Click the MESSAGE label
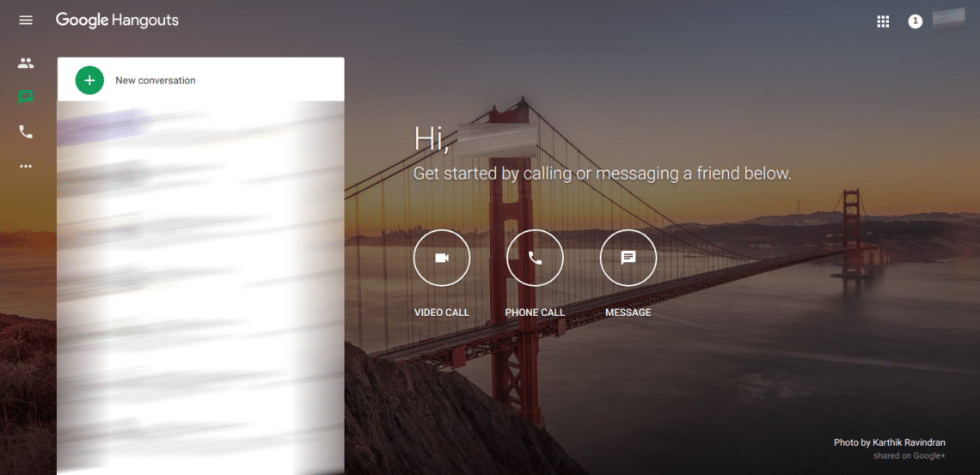Screen dimensions: 980x475 [628, 313]
